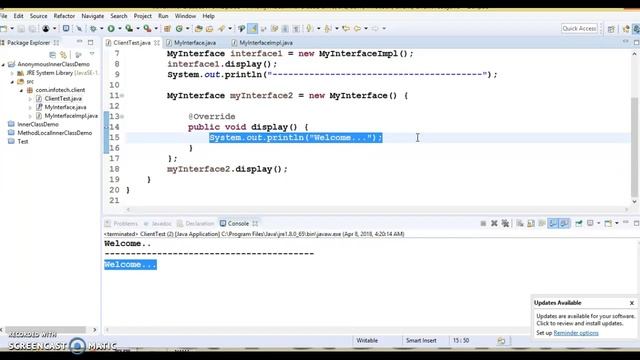Image resolution: width=640 pixels, height=360 pixels.
Task: Expand the JRE System Library node
Action: pos(12,73)
